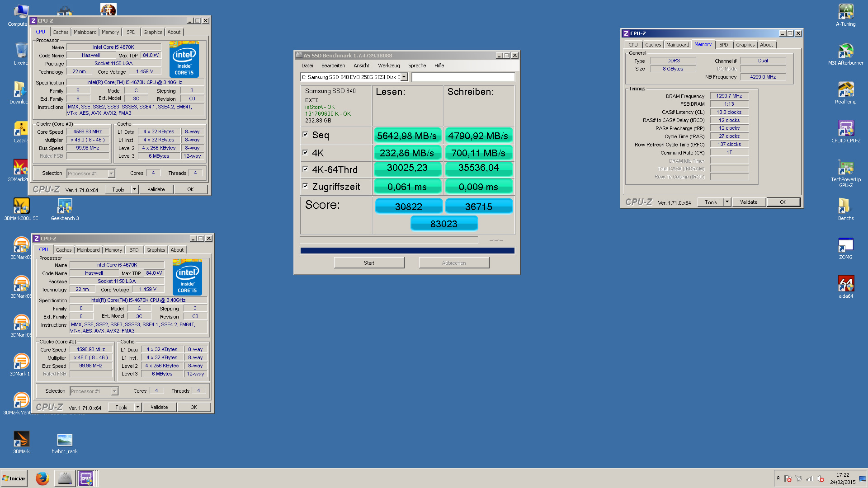Toggle the 4K-64Thrd test checkbox
This screenshot has height=488, width=868.
coord(305,169)
